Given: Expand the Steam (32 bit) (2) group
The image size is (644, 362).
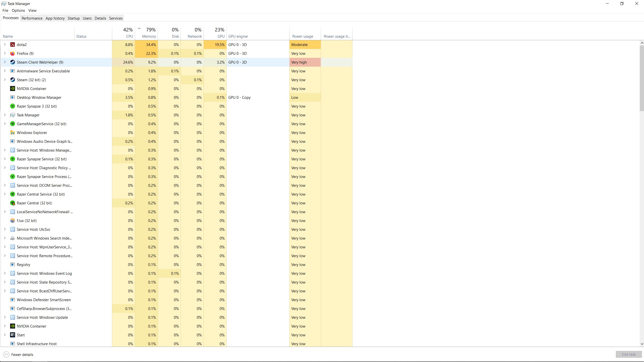Looking at the screenshot, I should (5, 80).
